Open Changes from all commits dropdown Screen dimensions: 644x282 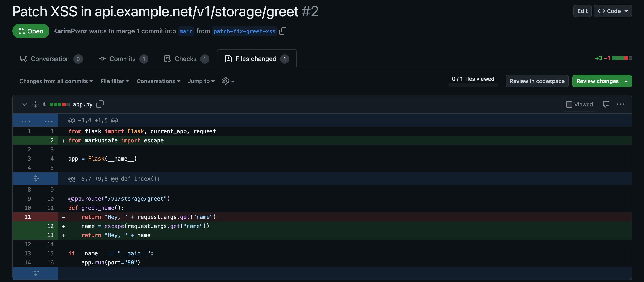pyautogui.click(x=56, y=81)
